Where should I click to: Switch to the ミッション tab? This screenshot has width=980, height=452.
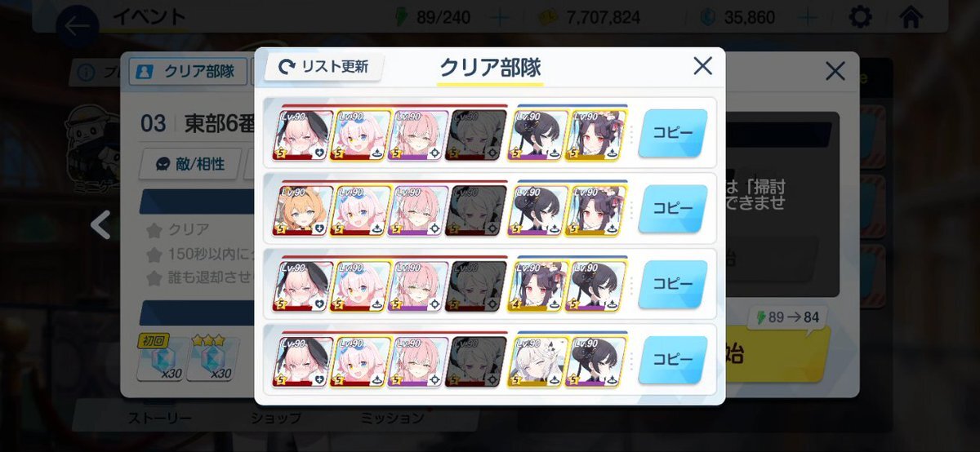click(x=393, y=418)
